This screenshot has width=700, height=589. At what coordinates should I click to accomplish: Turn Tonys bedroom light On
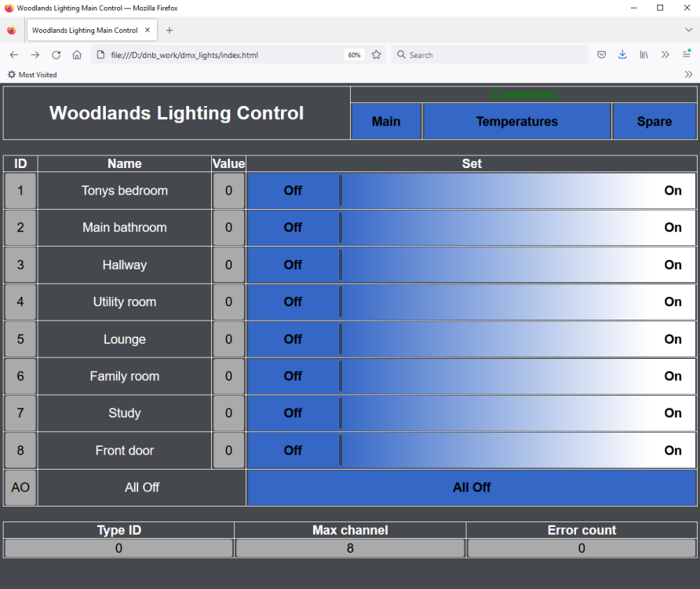pos(673,190)
